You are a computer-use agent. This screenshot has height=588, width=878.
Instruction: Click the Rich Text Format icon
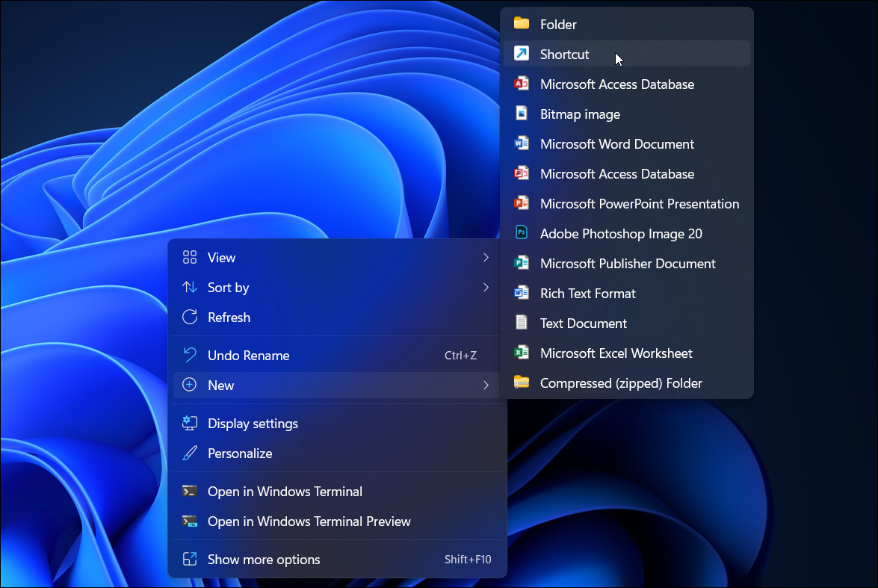tap(522, 293)
